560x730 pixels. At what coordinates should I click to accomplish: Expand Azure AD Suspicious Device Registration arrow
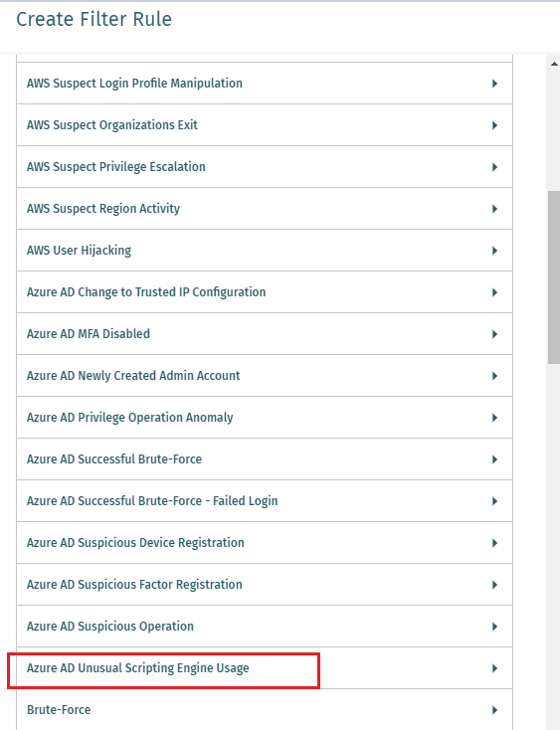click(x=494, y=543)
